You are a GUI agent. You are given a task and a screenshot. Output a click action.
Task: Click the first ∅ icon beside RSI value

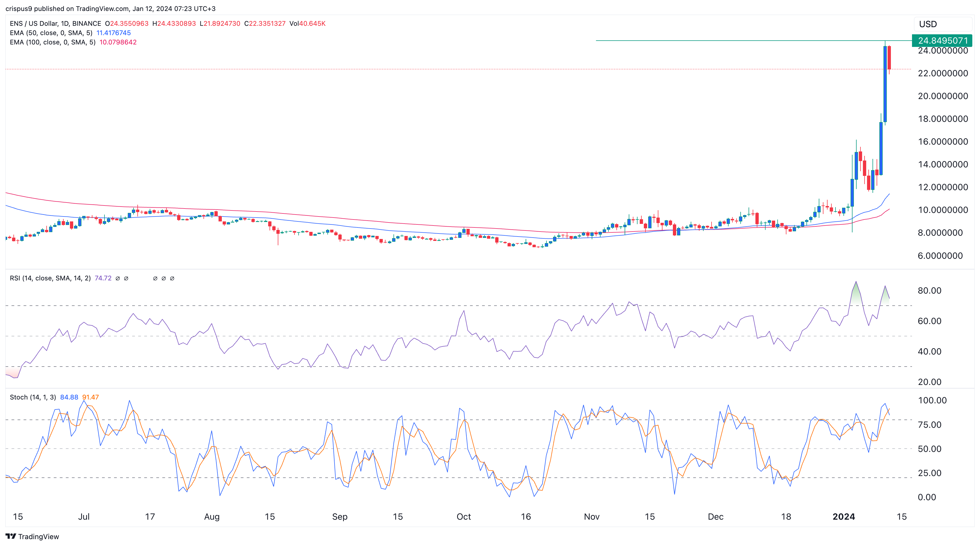[x=117, y=278]
